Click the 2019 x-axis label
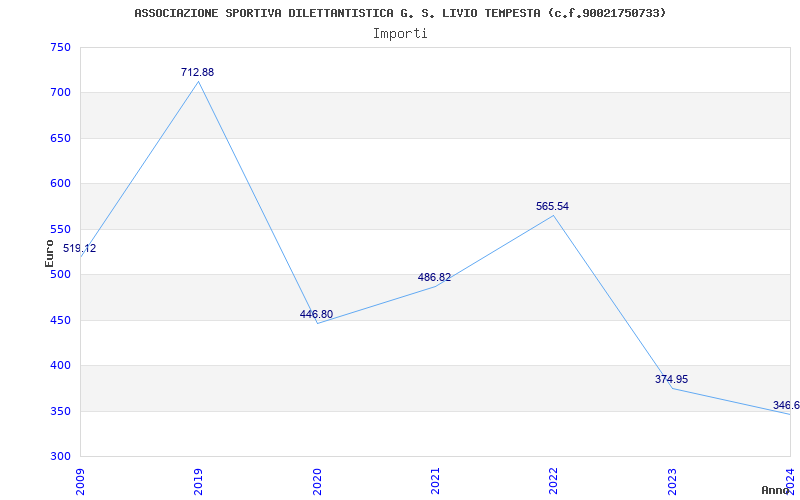Screen dimensions: 800x500 (198, 481)
